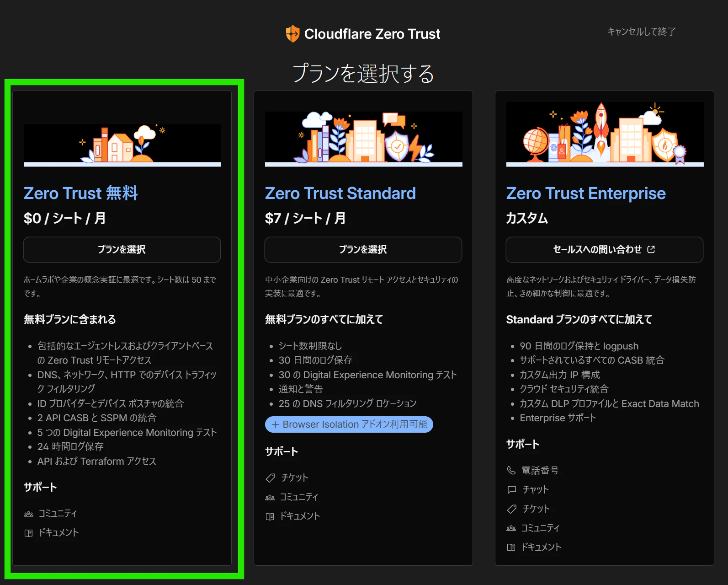The image size is (728, 585).
Task: Click ドキュメント label in the 無料 plan support
Action: 58,533
